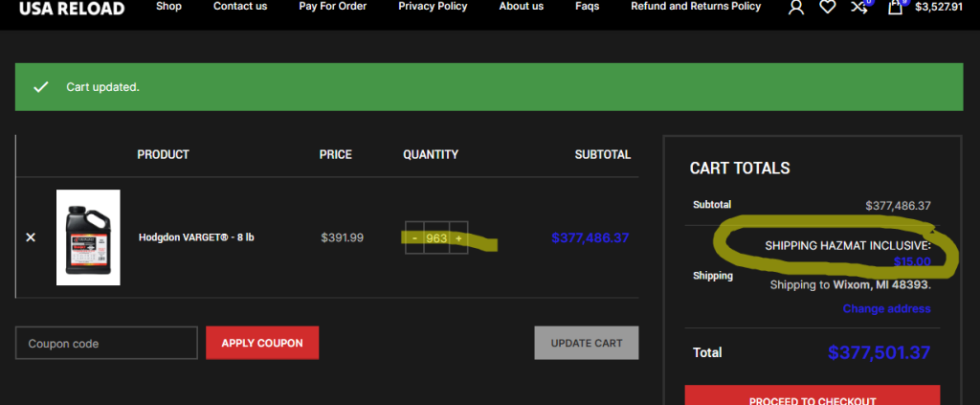The height and width of the screenshot is (405, 980).
Task: Open the user account icon
Action: [795, 8]
